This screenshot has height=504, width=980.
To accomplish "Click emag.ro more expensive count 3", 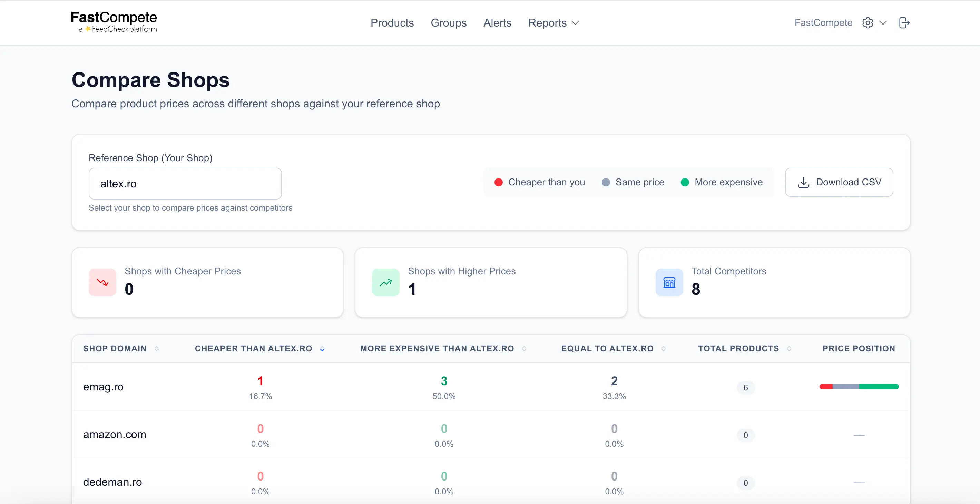I will 444,381.
